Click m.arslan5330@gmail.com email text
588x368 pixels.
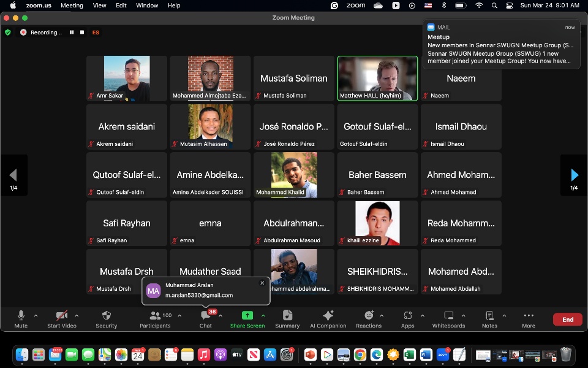[x=199, y=295]
